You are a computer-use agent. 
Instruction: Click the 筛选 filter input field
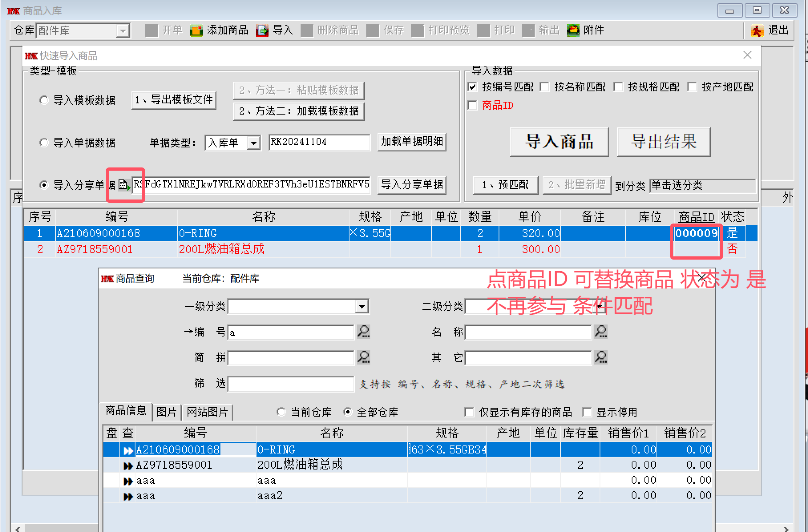click(x=291, y=384)
